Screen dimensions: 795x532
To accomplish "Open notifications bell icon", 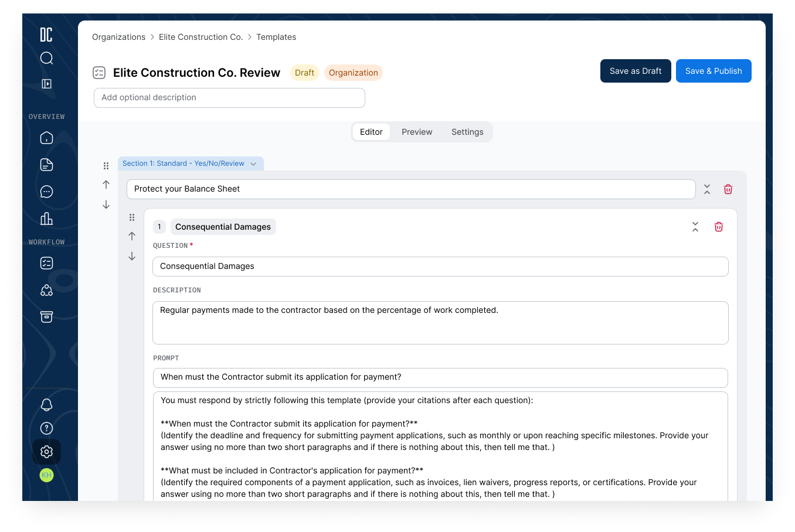I will point(46,405).
